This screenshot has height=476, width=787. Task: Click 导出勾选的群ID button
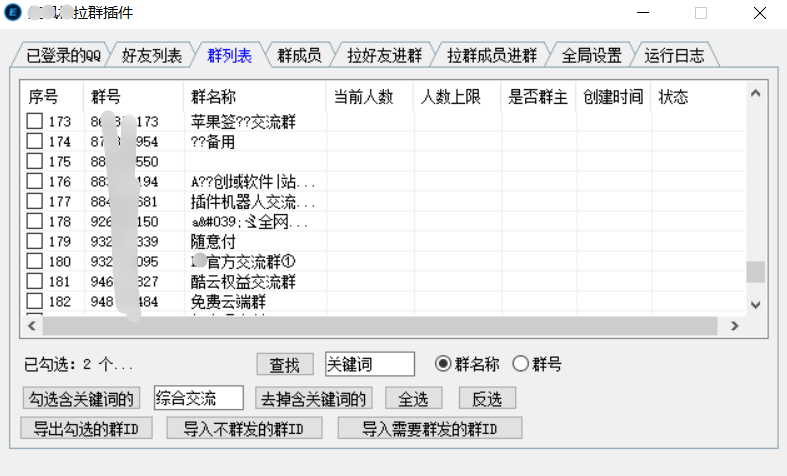click(x=86, y=429)
